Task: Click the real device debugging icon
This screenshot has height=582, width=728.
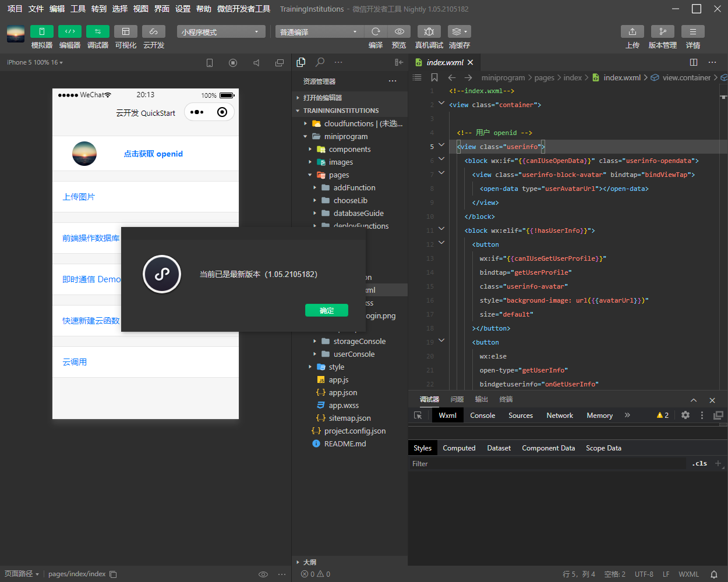Action: coord(429,31)
